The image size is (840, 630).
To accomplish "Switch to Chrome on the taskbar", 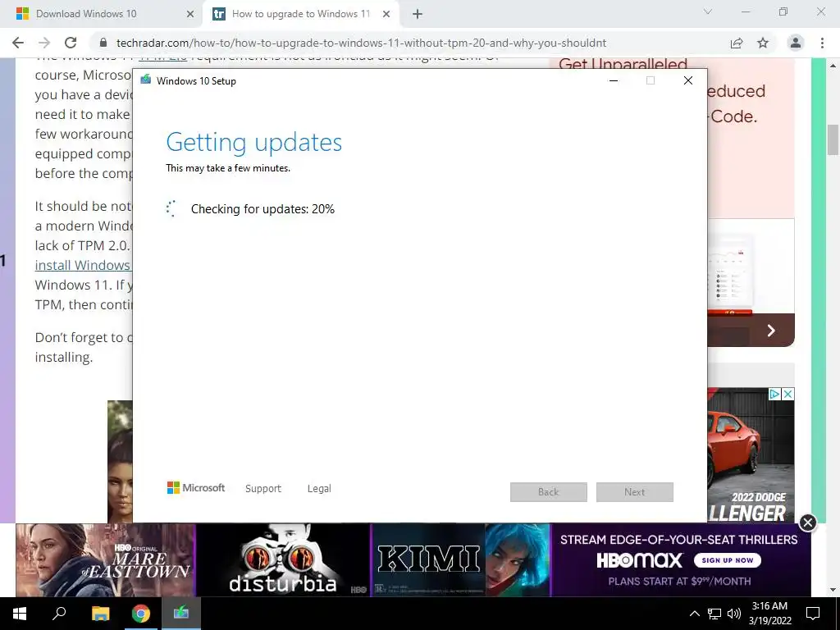I will point(140,614).
